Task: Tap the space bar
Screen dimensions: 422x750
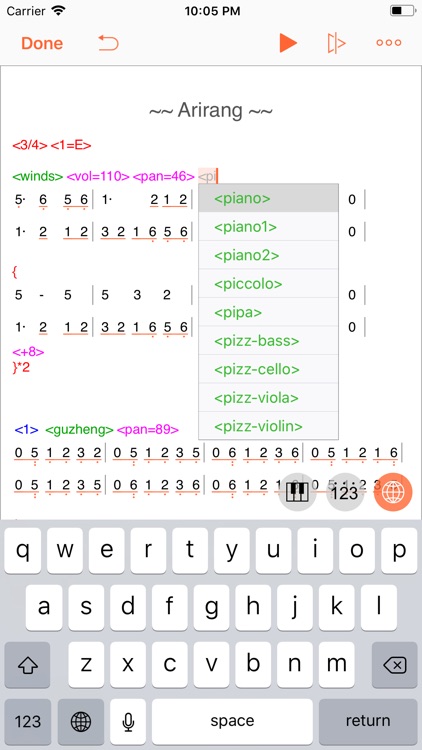Action: (x=232, y=721)
